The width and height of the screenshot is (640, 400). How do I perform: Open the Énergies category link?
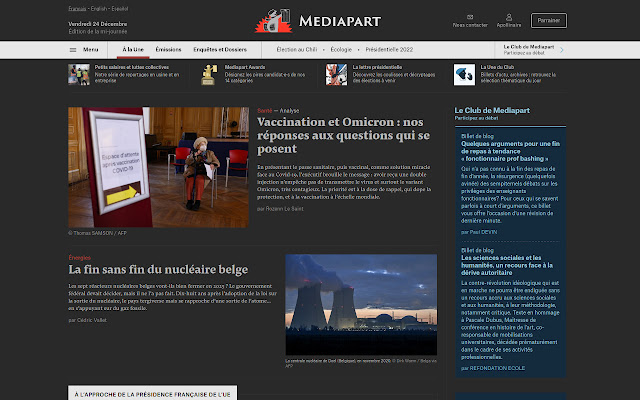click(80, 258)
